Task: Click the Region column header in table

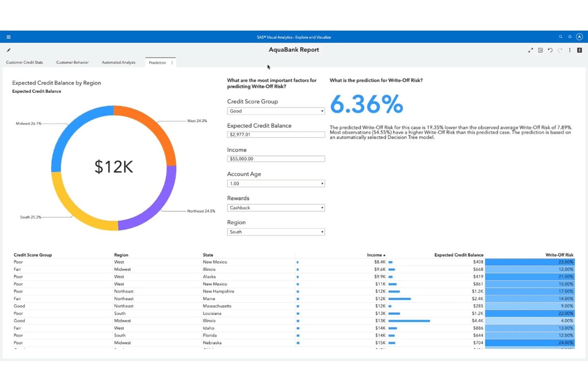Action: (x=121, y=255)
